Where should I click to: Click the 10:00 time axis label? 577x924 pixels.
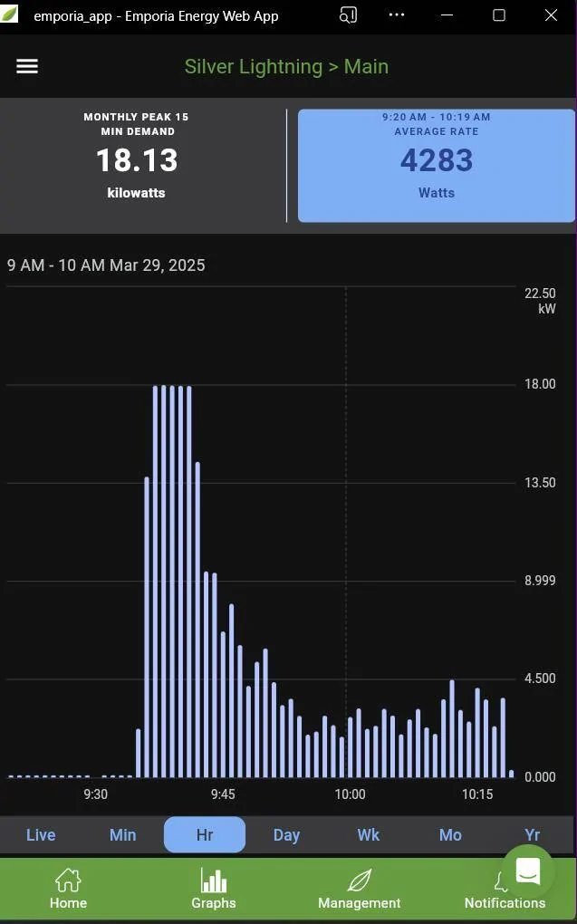coord(350,794)
